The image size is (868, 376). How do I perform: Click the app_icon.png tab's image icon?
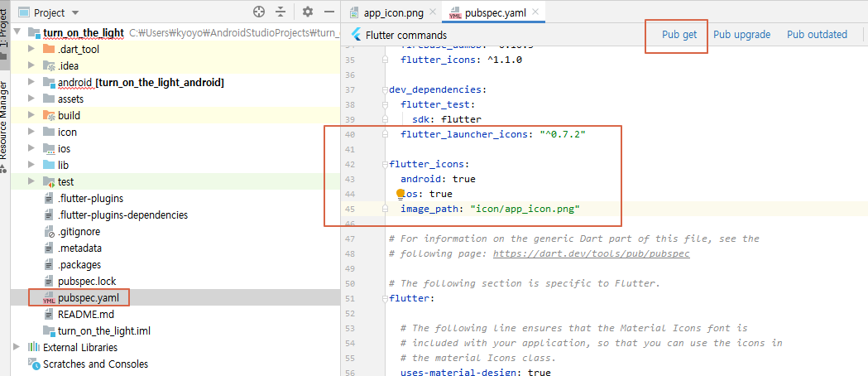pyautogui.click(x=352, y=12)
